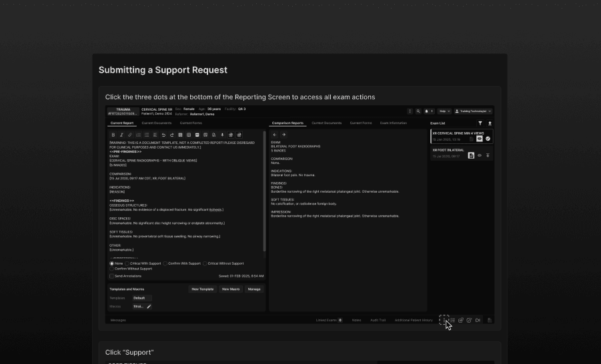Screen dimensions: 601x364
Task: Open Notes in the bottom bar
Action: (x=356, y=320)
